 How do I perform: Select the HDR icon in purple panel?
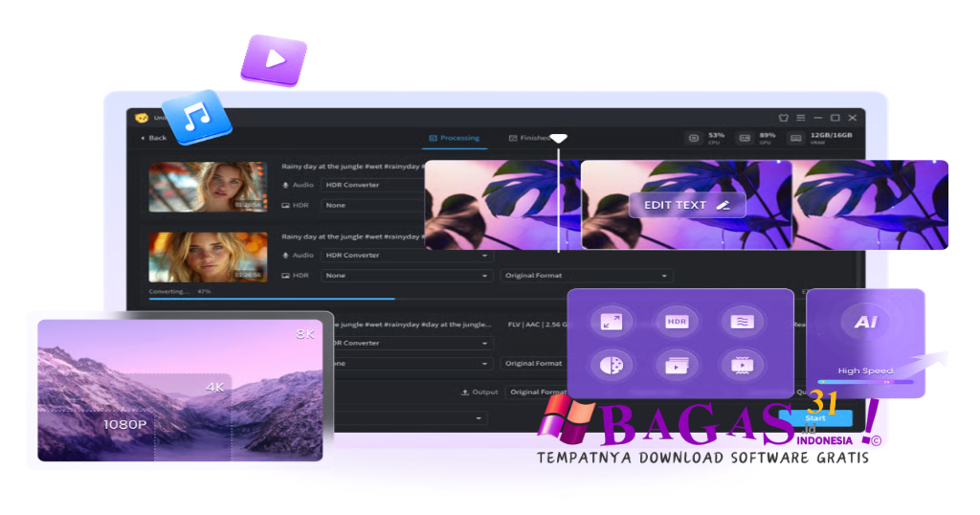677,322
